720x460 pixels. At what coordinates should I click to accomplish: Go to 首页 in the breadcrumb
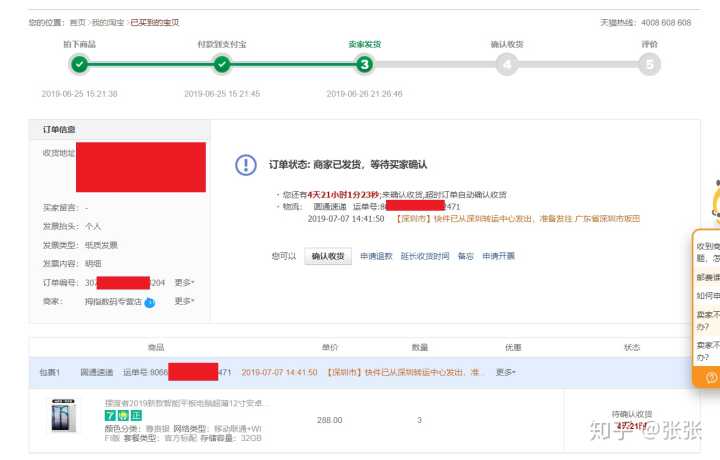[x=77, y=22]
